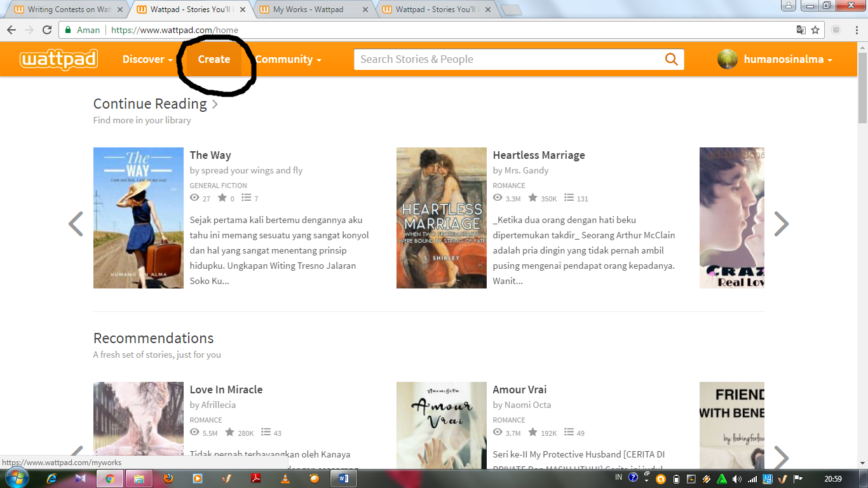This screenshot has width=868, height=488.
Task: Click the taskbar clock showing 20:59
Action: (833, 478)
